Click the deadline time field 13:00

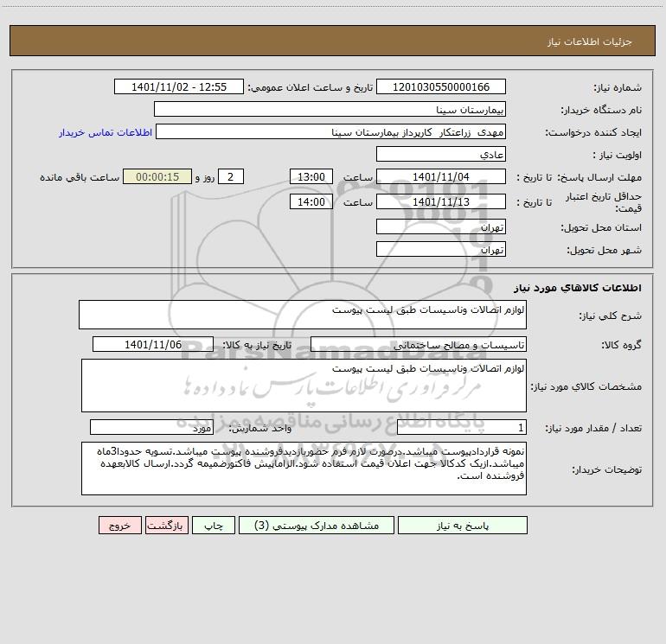click(x=311, y=176)
